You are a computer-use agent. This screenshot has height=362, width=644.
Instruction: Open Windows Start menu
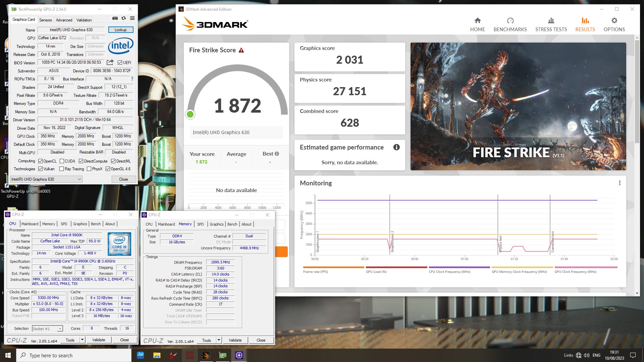pyautogui.click(x=8, y=355)
